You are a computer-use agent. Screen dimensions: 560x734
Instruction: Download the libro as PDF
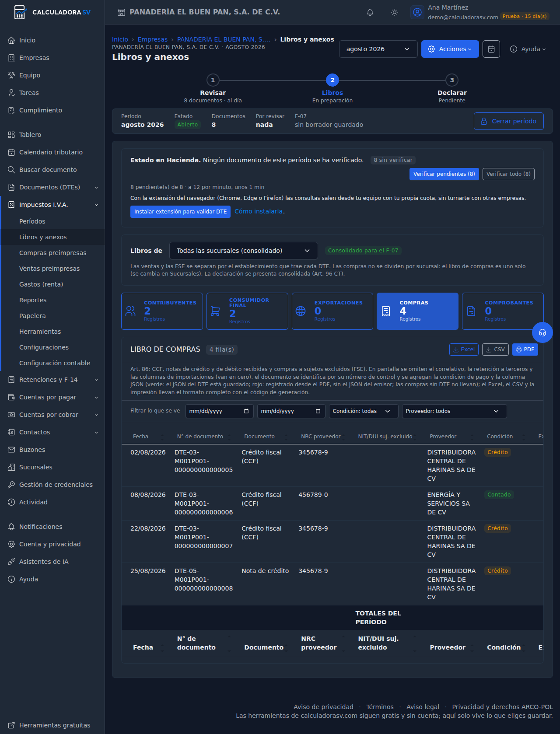click(525, 350)
